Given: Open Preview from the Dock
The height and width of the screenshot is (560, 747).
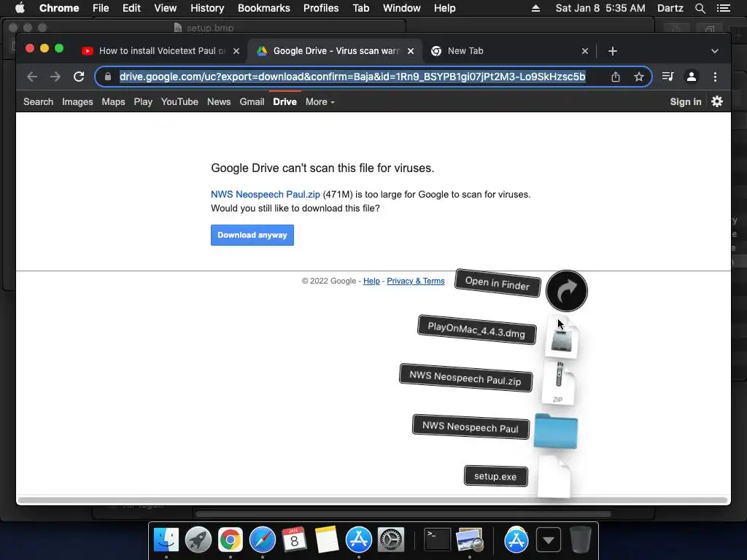Looking at the screenshot, I should point(470,540).
